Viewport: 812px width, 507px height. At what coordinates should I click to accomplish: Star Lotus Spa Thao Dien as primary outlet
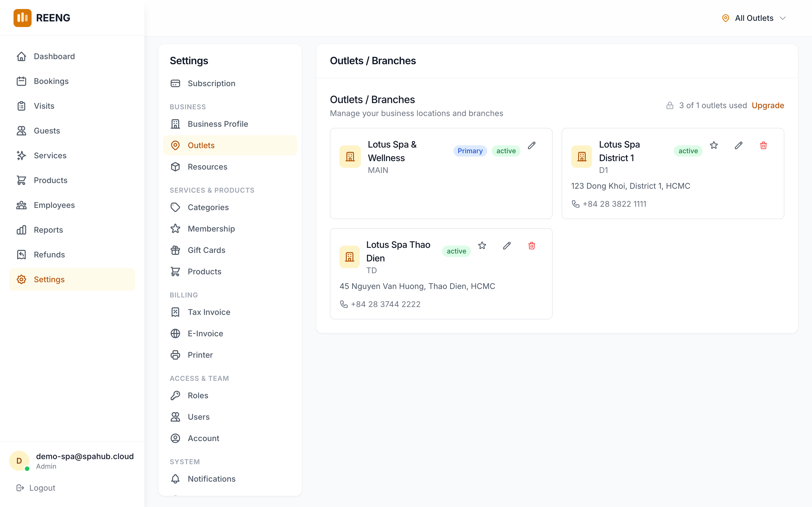click(482, 246)
